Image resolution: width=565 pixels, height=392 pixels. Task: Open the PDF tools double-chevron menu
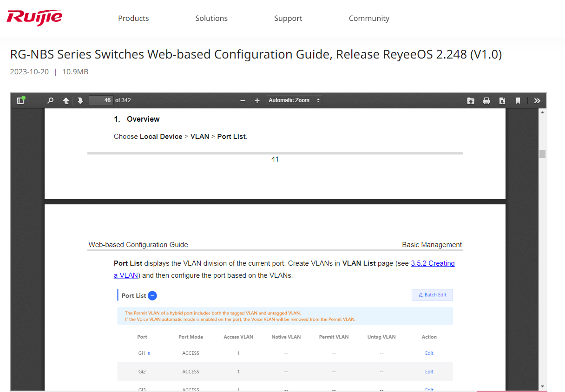tap(537, 100)
